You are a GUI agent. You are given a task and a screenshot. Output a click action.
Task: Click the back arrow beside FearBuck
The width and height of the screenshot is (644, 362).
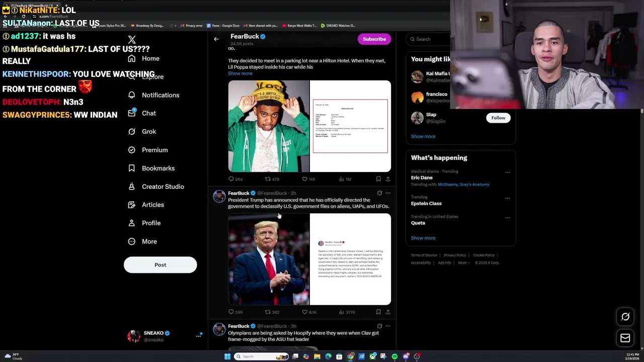[216, 39]
